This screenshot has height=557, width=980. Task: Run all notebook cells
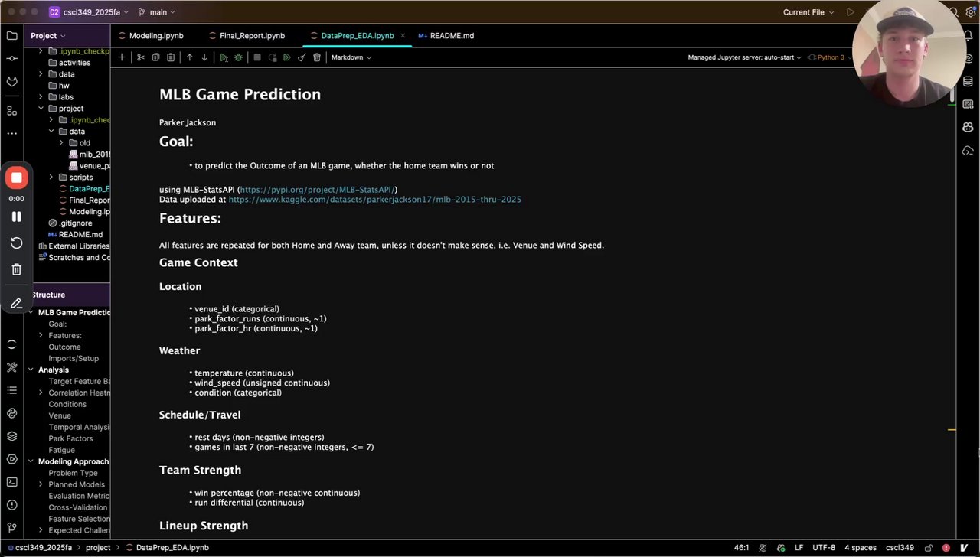pyautogui.click(x=287, y=57)
